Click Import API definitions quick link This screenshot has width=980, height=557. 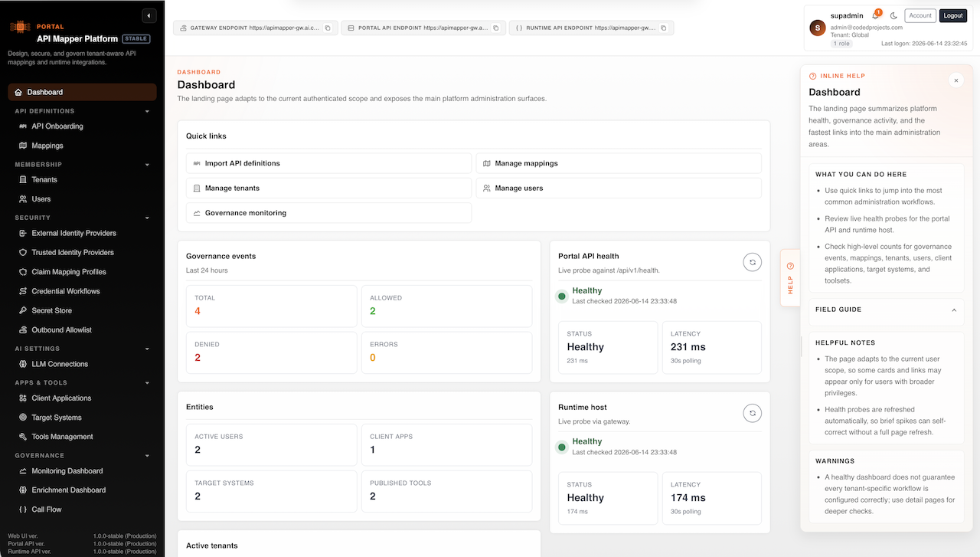[x=328, y=163]
